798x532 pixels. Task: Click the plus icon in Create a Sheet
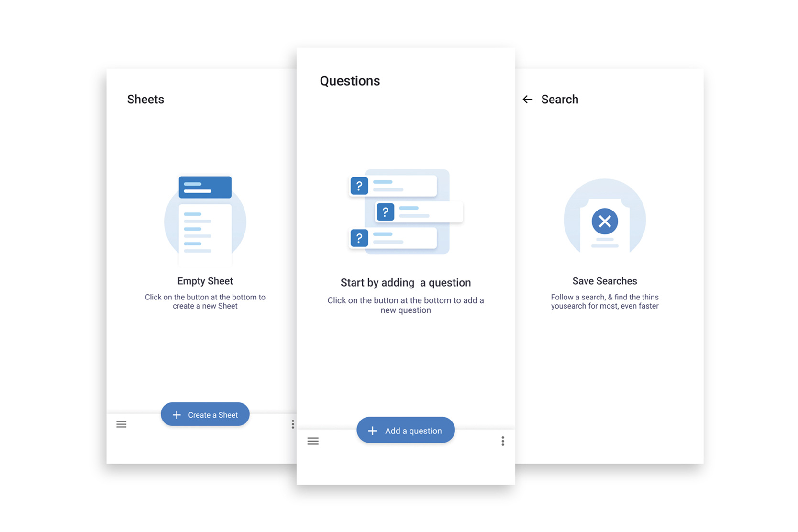[x=177, y=415]
